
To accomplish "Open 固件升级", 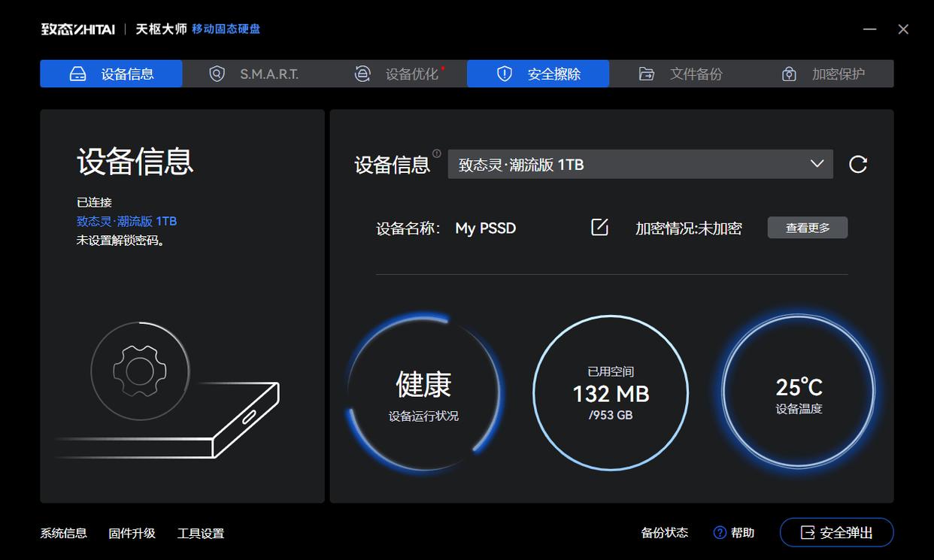I will tap(132, 533).
